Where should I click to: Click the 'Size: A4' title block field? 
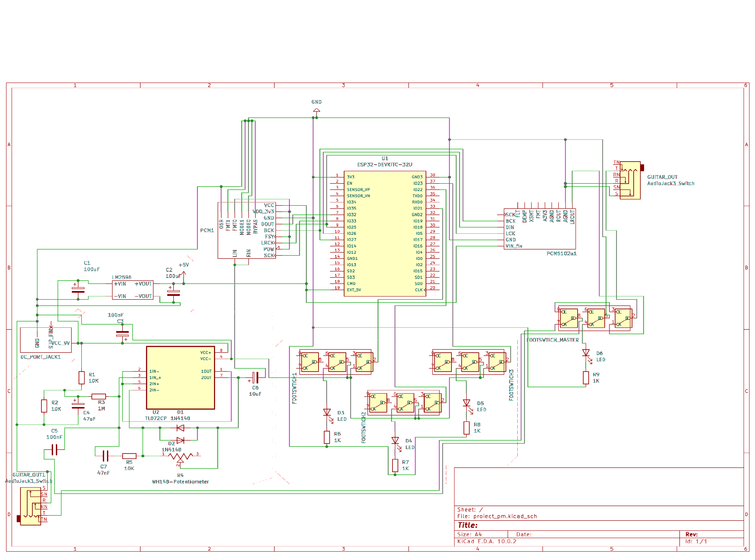coord(469,534)
